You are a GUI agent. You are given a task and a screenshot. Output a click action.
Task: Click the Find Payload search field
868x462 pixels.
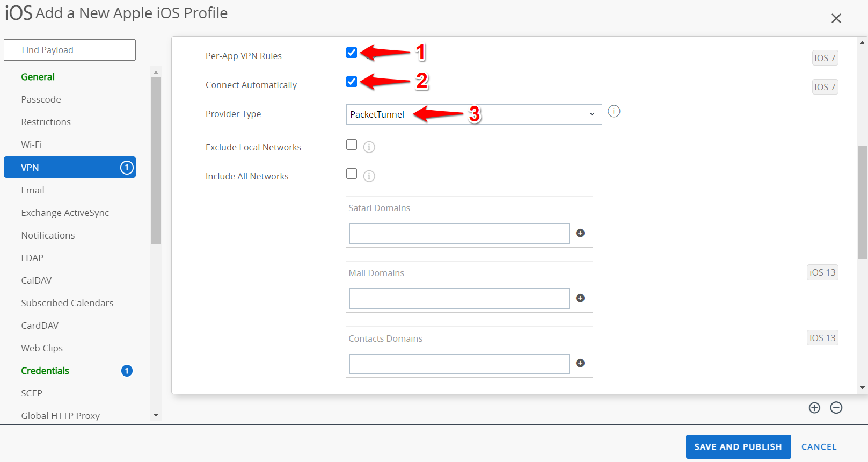point(70,50)
